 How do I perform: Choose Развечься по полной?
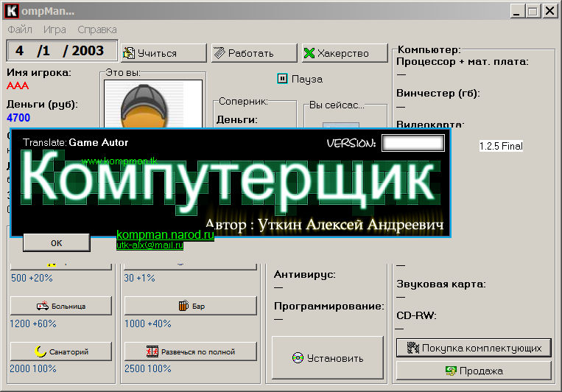[x=191, y=351]
